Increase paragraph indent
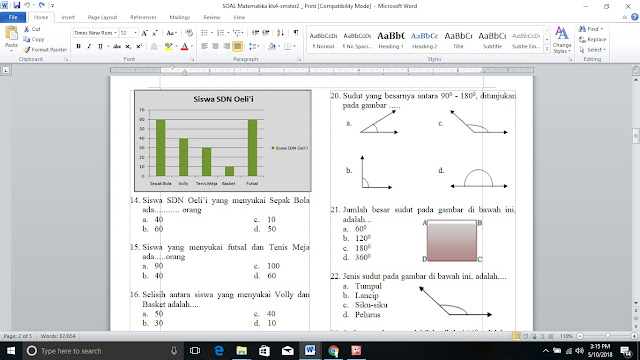The height and width of the screenshot is (360, 640). coord(266,33)
